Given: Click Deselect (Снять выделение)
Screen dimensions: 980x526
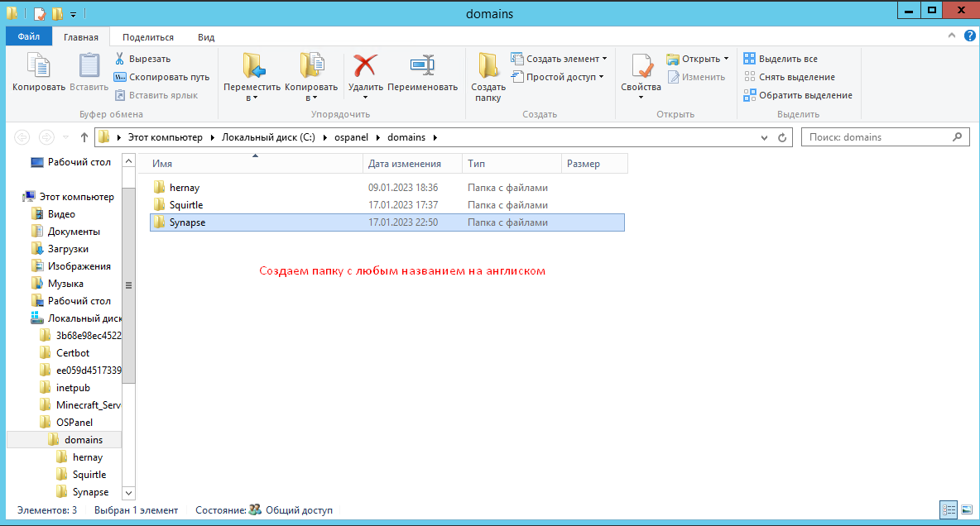Looking at the screenshot, I should click(790, 77).
